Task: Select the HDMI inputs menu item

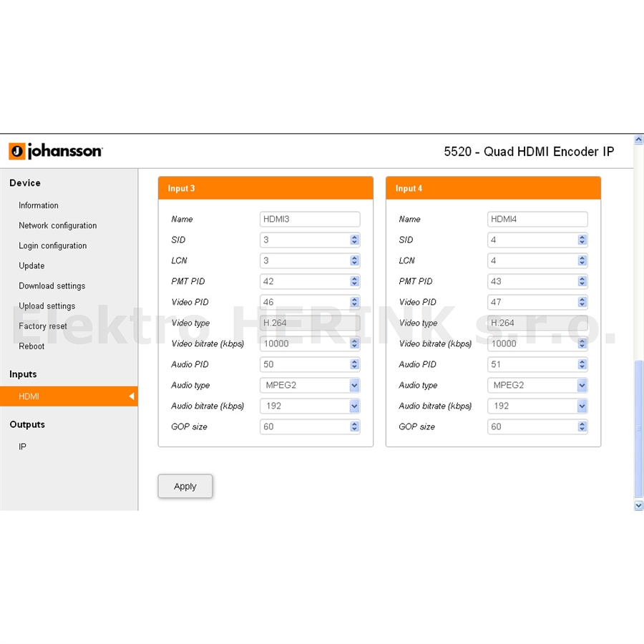Action: point(69,396)
